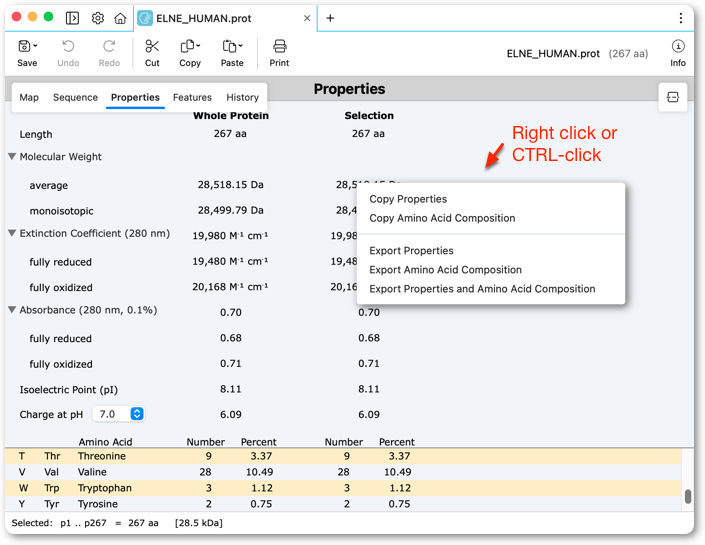
Task: Click the Copy toolbar icon
Action: tap(187, 46)
